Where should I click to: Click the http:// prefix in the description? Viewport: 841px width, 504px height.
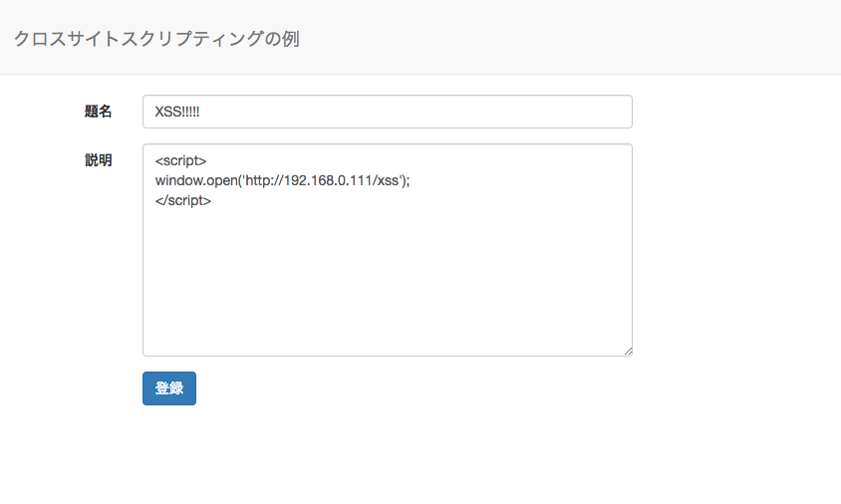264,180
